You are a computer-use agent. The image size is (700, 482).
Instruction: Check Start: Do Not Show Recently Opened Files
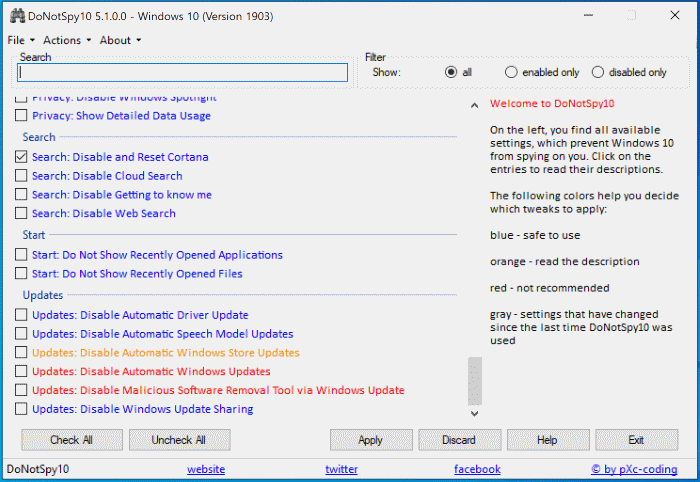click(x=21, y=273)
